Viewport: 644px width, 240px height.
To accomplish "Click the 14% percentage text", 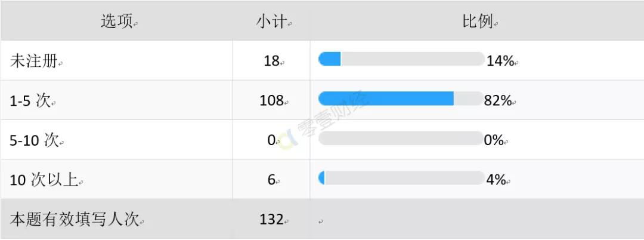I will pyautogui.click(x=500, y=61).
